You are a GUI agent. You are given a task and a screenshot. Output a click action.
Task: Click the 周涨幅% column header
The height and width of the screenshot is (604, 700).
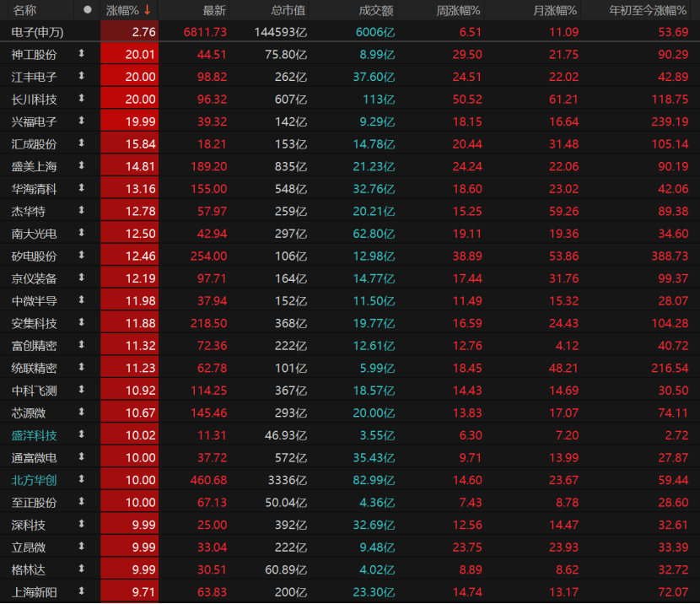(x=458, y=10)
